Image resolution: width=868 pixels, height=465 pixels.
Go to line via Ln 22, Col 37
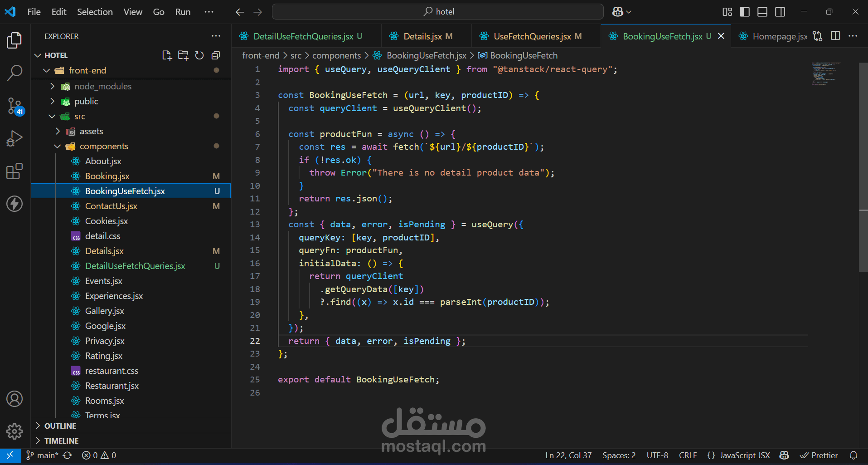(568, 455)
